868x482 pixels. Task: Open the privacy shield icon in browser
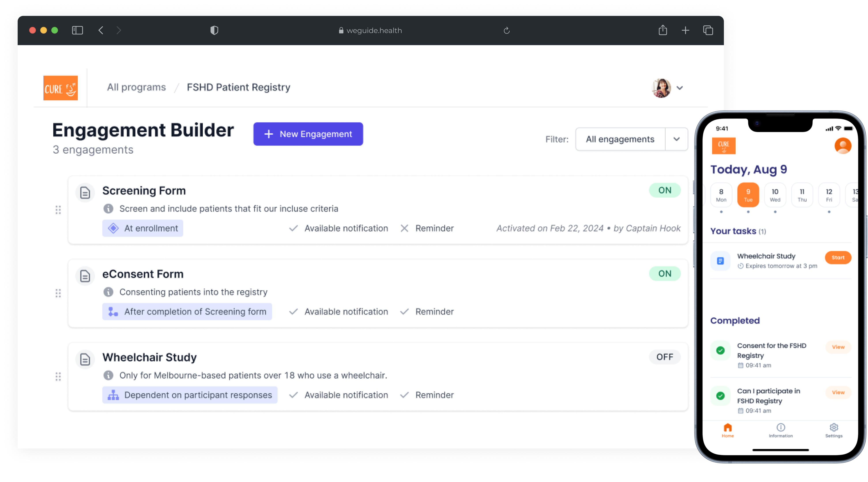pyautogui.click(x=214, y=30)
